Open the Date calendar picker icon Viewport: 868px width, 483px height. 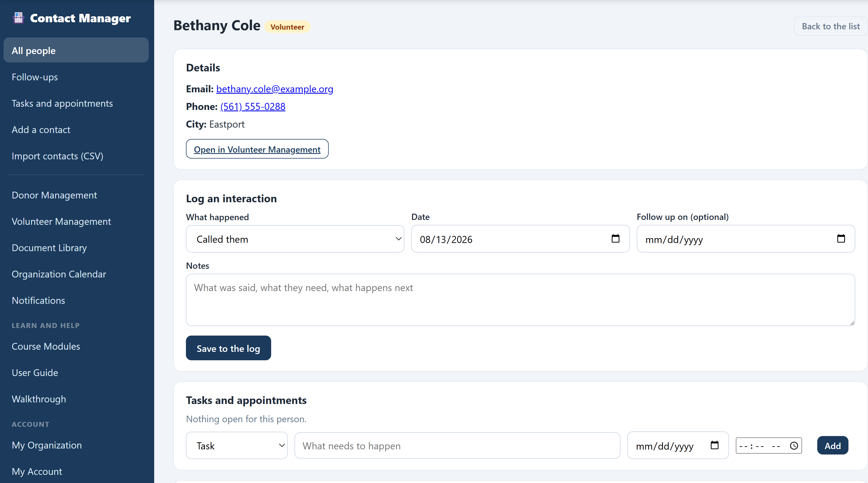point(615,239)
